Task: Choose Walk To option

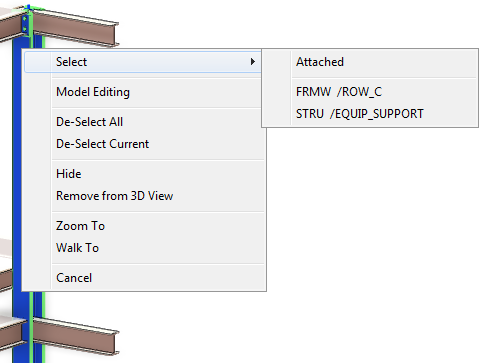Action: coord(77,248)
